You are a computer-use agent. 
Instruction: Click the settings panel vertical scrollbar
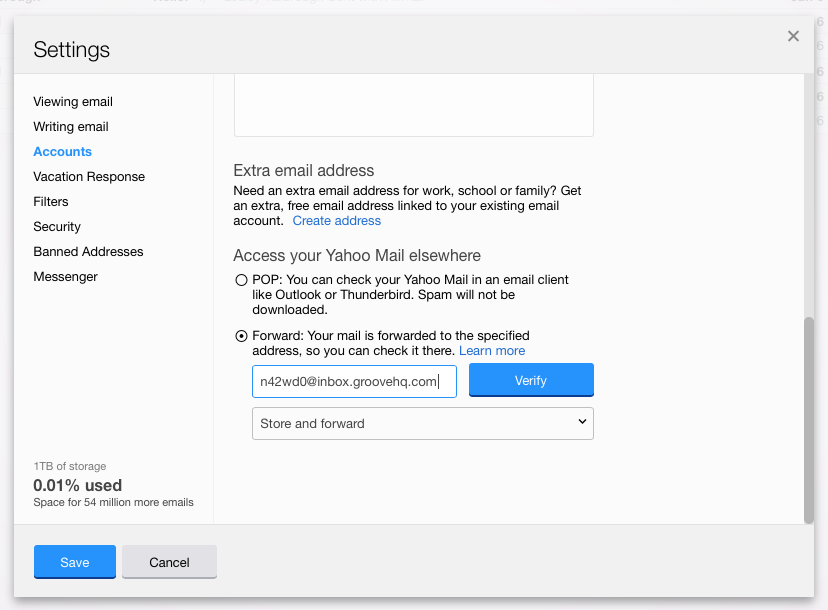(808, 420)
